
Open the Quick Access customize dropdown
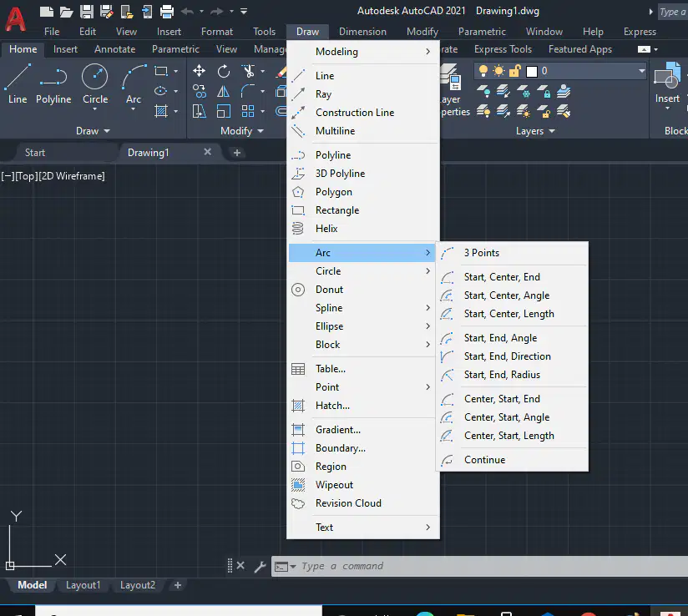click(x=244, y=12)
